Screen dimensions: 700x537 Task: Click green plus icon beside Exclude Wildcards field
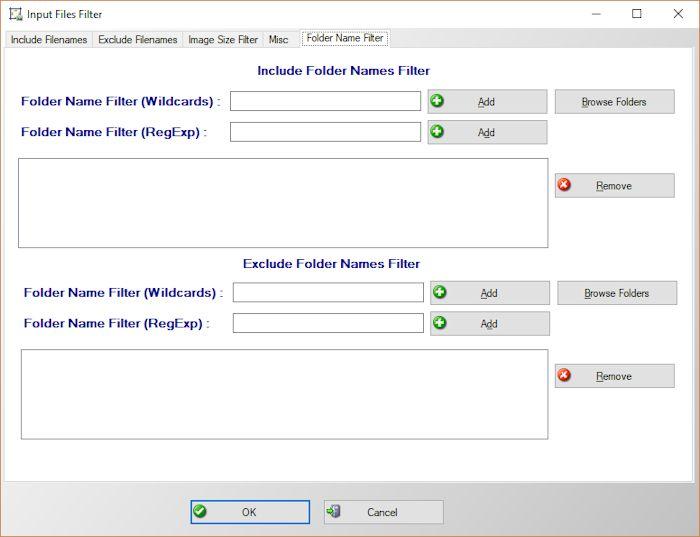[x=440, y=293]
